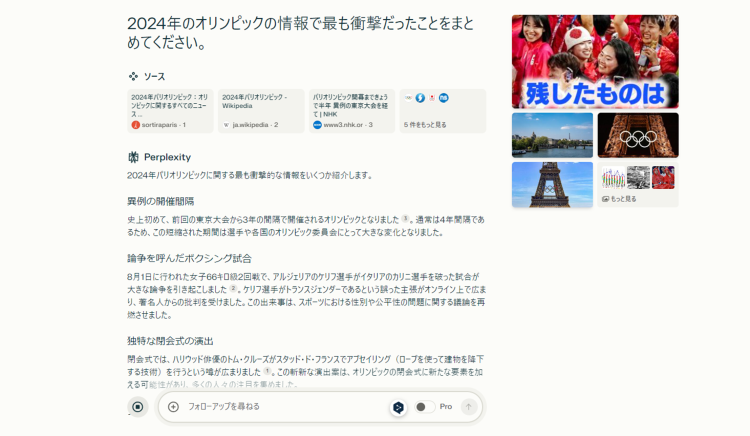
Task: Click the ソース section label
Action: tap(154, 76)
